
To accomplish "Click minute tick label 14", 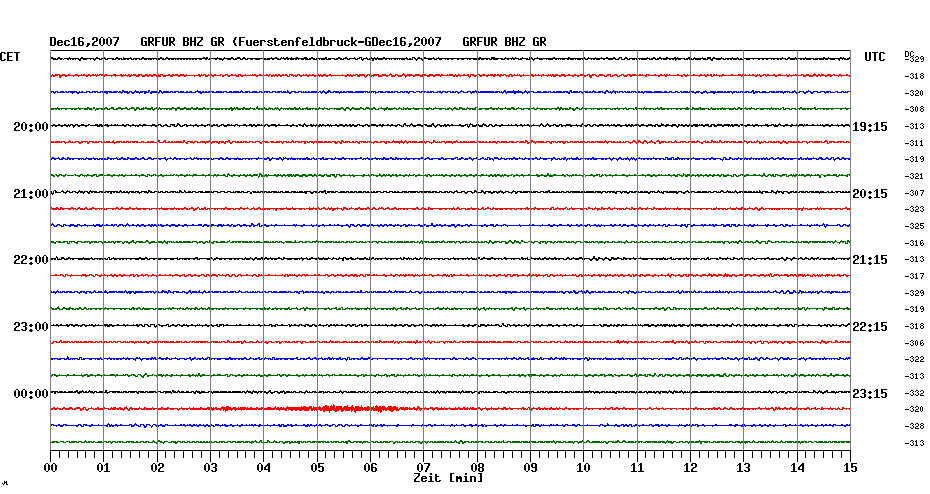I will click(797, 468).
